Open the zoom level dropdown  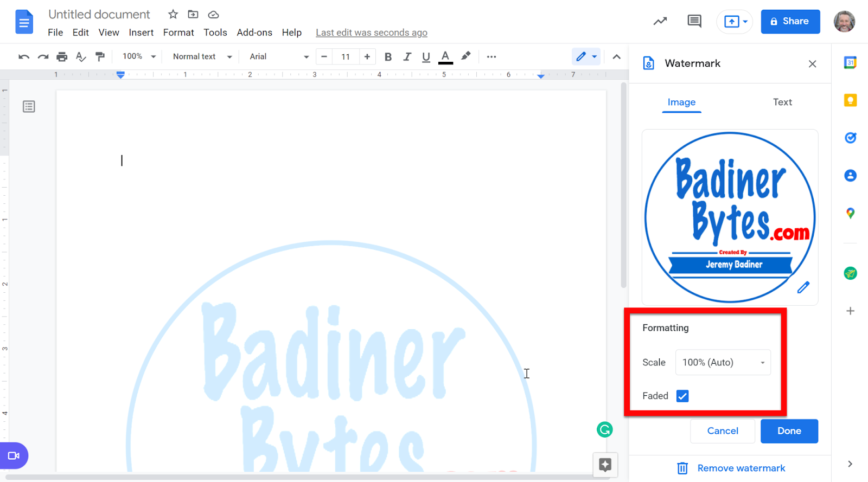139,56
